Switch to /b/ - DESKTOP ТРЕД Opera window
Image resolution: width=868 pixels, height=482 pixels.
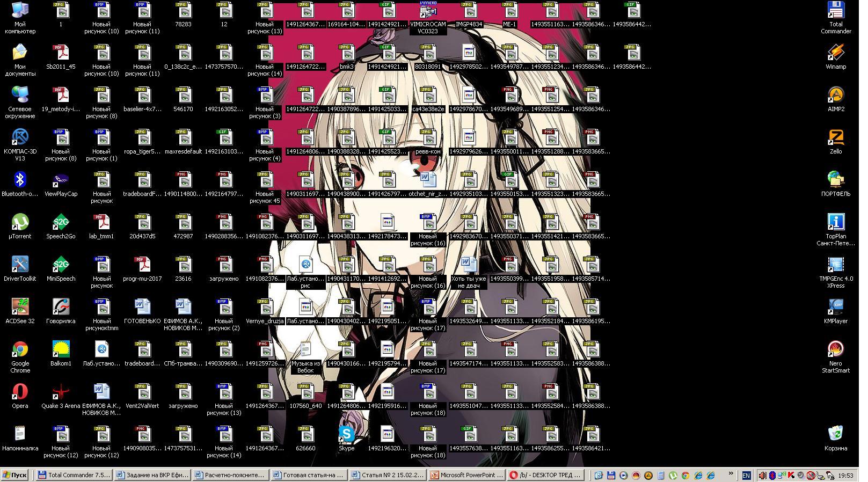click(545, 475)
